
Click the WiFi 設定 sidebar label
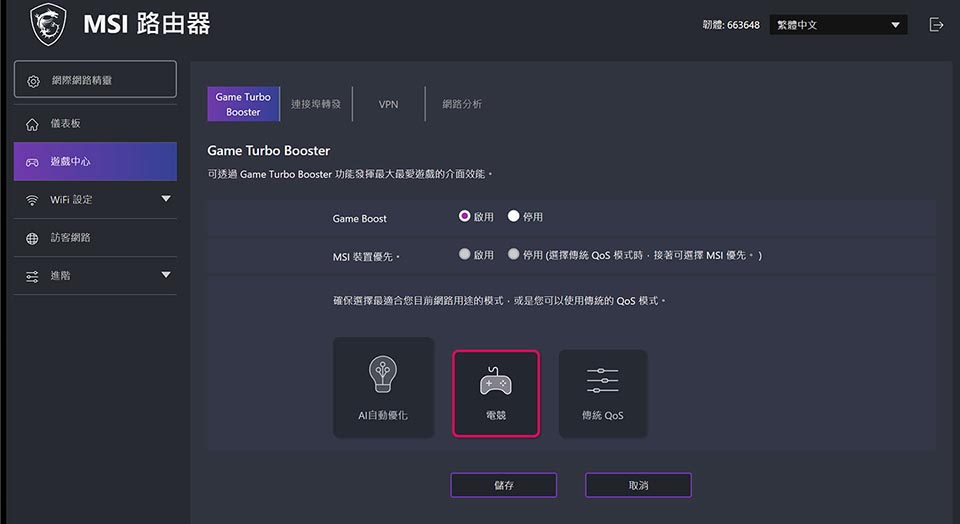pos(71,200)
